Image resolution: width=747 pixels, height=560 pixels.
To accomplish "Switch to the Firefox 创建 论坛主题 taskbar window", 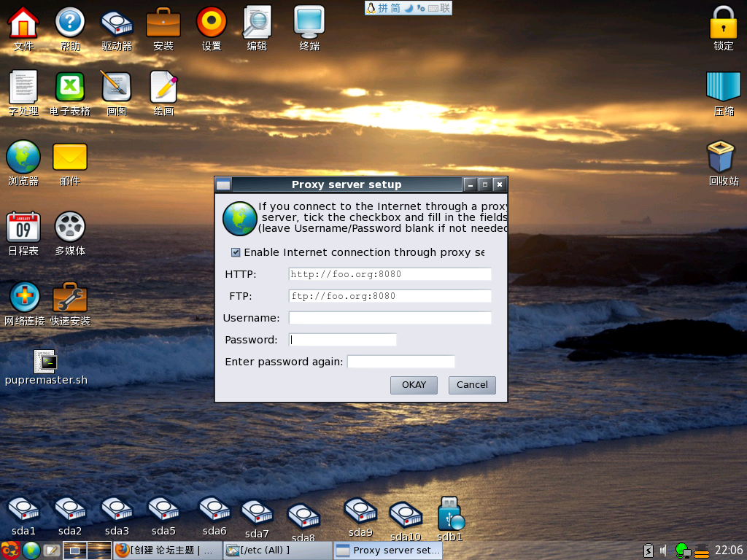I will coord(167,551).
